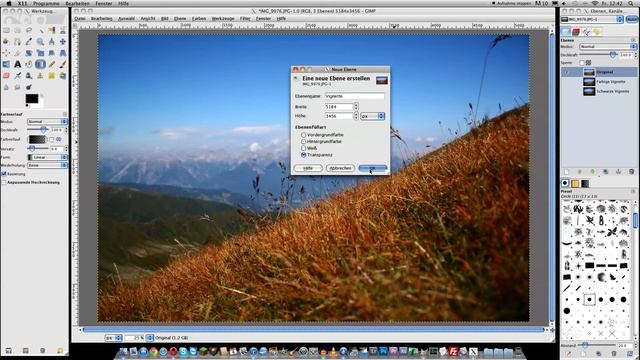Click the foreground color swatch
The image size is (640, 360).
coord(32,98)
